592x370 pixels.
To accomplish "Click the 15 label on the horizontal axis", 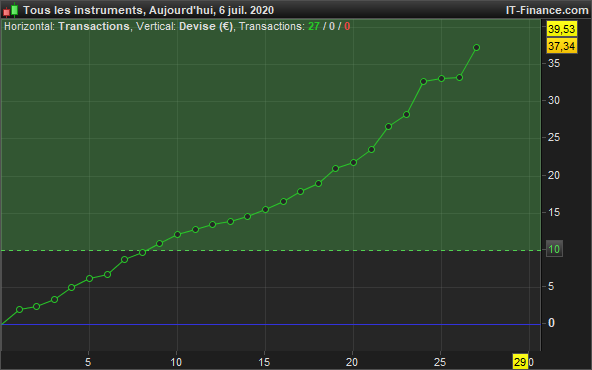I will pyautogui.click(x=264, y=362).
